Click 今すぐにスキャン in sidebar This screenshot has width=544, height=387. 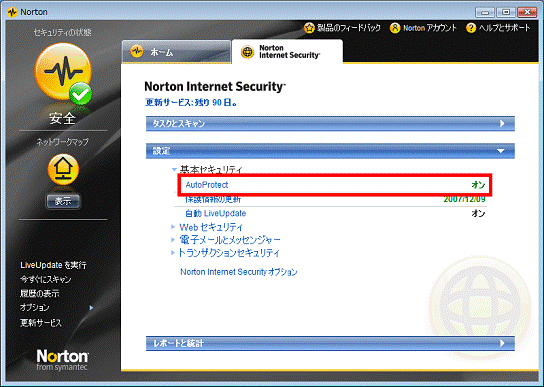pyautogui.click(x=45, y=279)
